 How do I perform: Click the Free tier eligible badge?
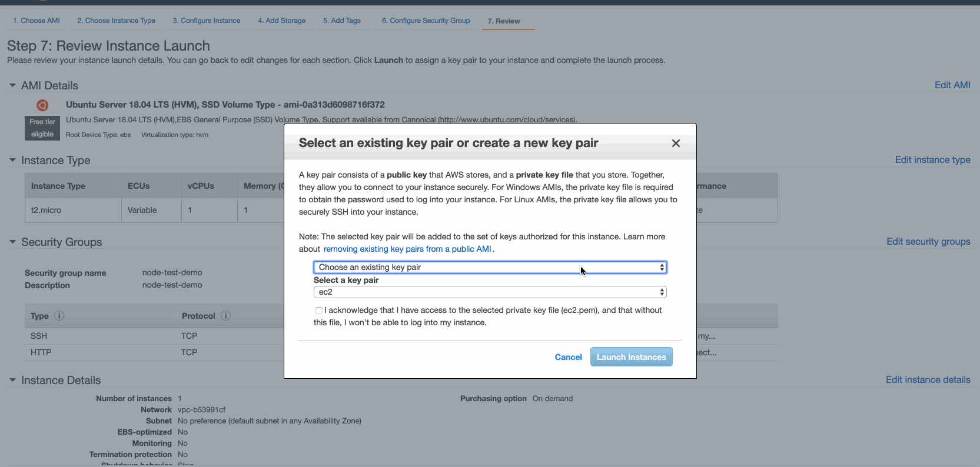coord(42,128)
